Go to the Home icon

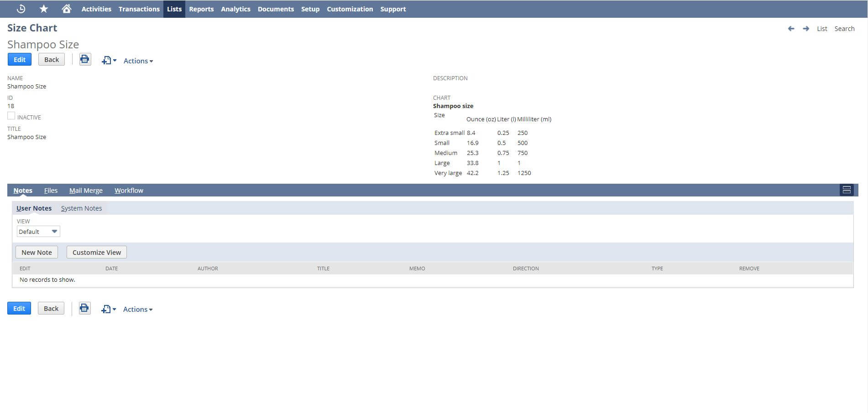tap(67, 9)
